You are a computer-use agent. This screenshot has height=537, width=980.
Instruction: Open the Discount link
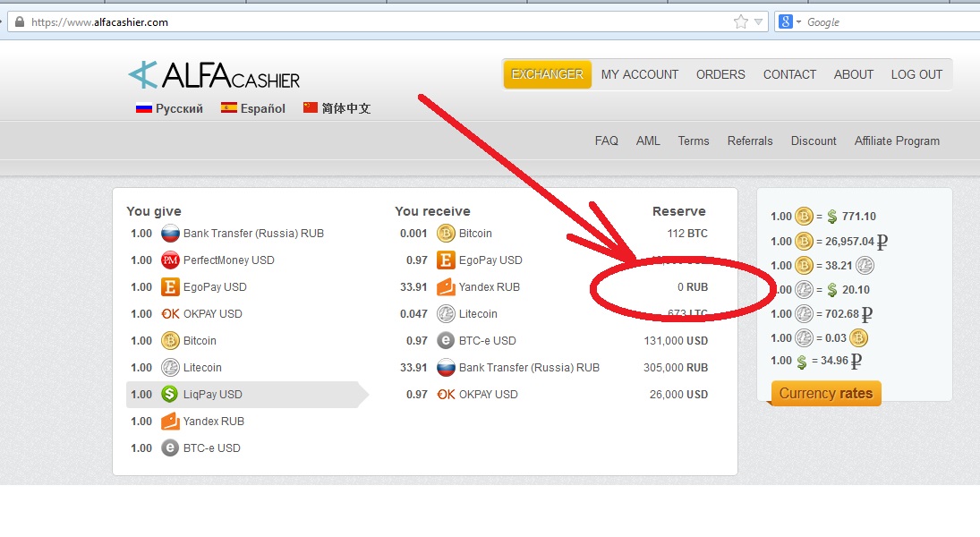[x=814, y=141]
